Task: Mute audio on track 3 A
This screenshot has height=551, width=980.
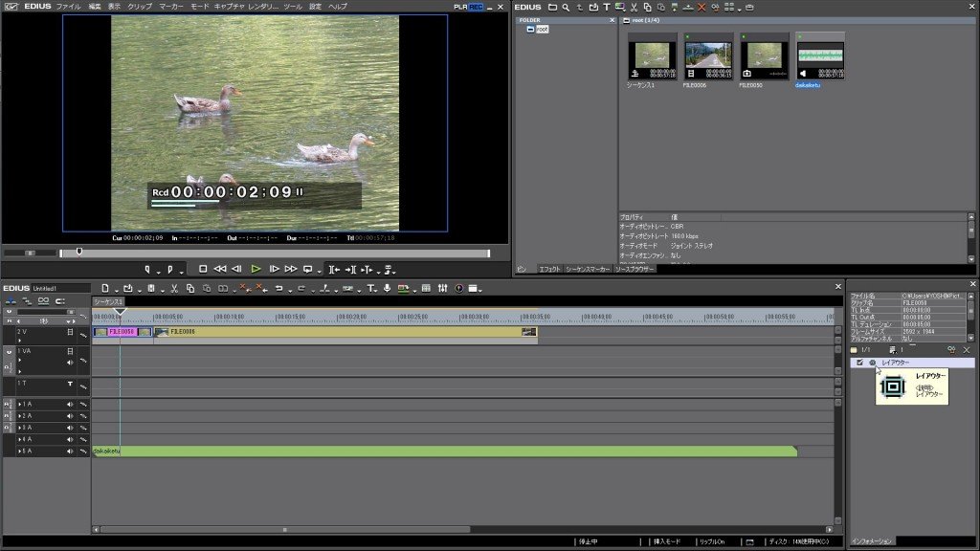Action: (70, 428)
